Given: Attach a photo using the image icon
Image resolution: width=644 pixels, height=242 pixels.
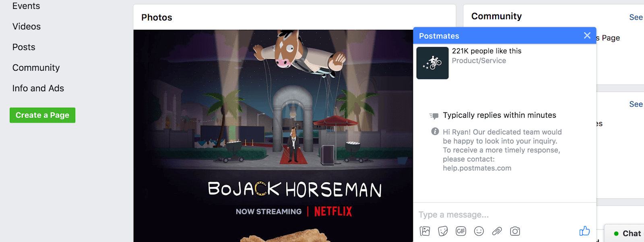Looking at the screenshot, I should (425, 231).
